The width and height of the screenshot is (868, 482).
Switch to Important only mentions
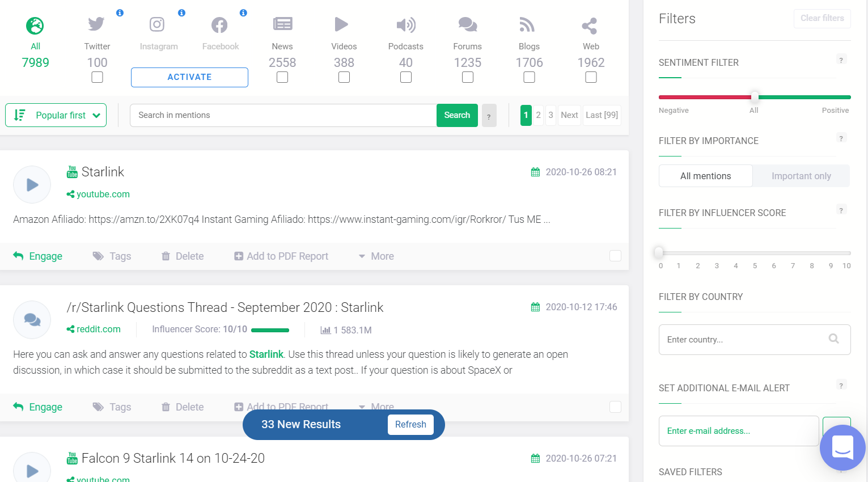pyautogui.click(x=801, y=176)
